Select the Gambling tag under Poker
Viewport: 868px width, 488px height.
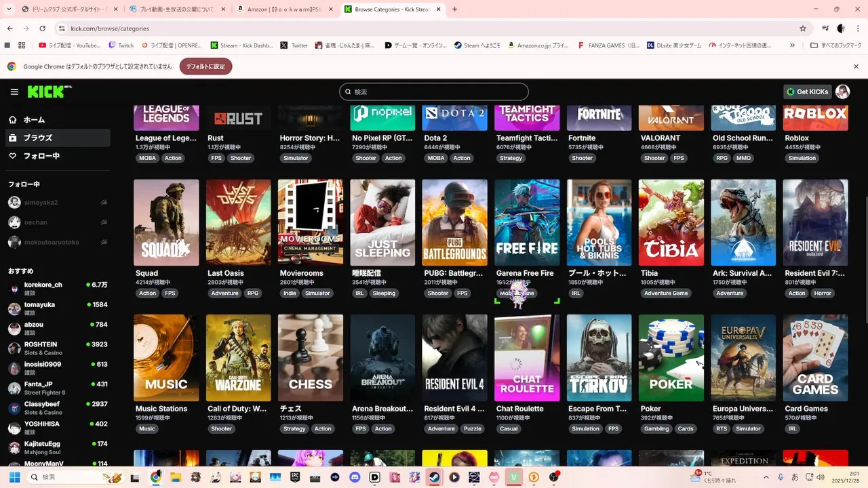(656, 429)
